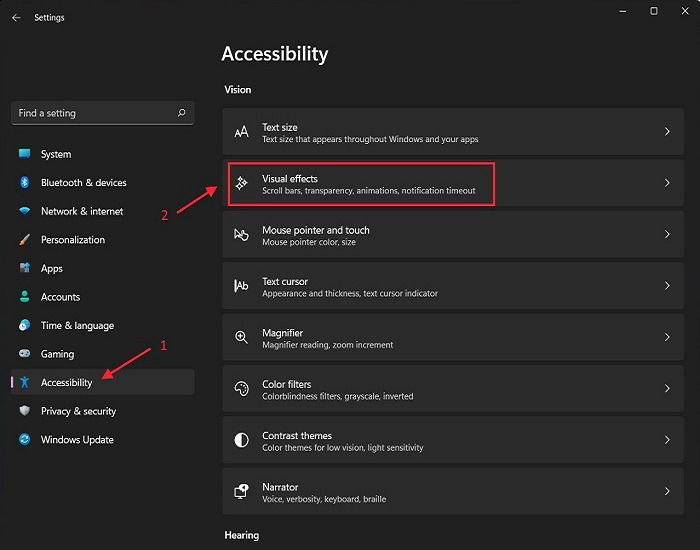Click the search magnifier icon
700x550 pixels.
tap(182, 112)
